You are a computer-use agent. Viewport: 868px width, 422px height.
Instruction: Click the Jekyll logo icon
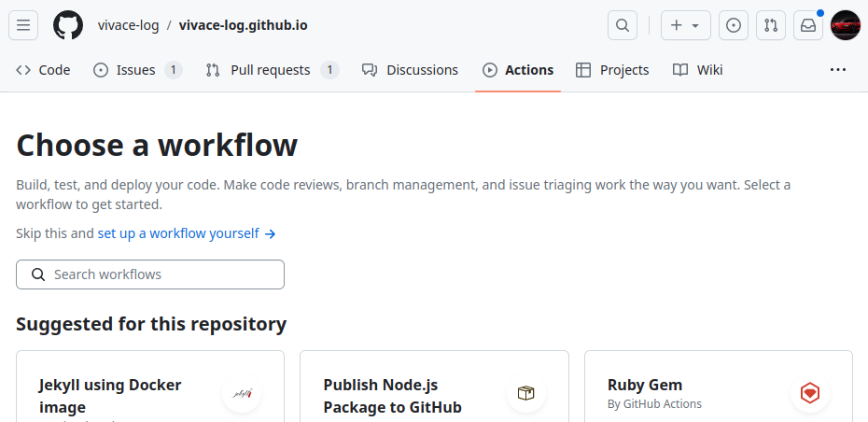[242, 394]
